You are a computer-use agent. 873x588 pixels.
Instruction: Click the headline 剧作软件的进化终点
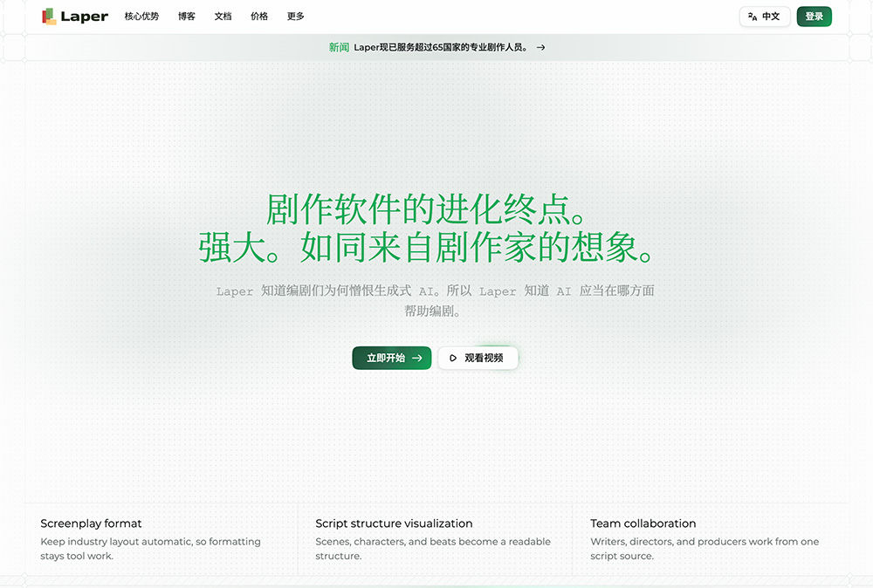[427, 210]
